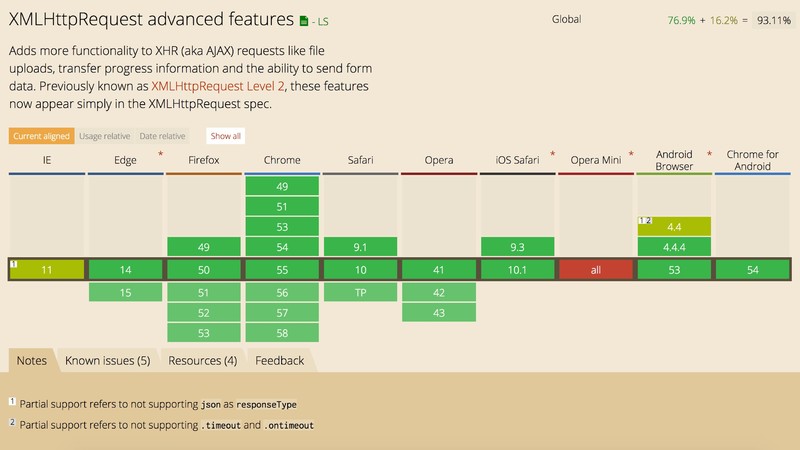Open the Notes tab

click(x=32, y=361)
